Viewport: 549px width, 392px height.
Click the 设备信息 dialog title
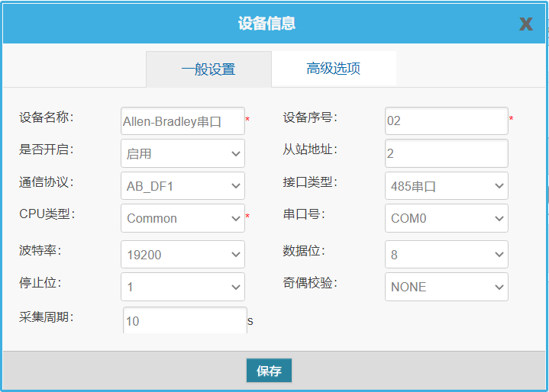[x=266, y=24]
